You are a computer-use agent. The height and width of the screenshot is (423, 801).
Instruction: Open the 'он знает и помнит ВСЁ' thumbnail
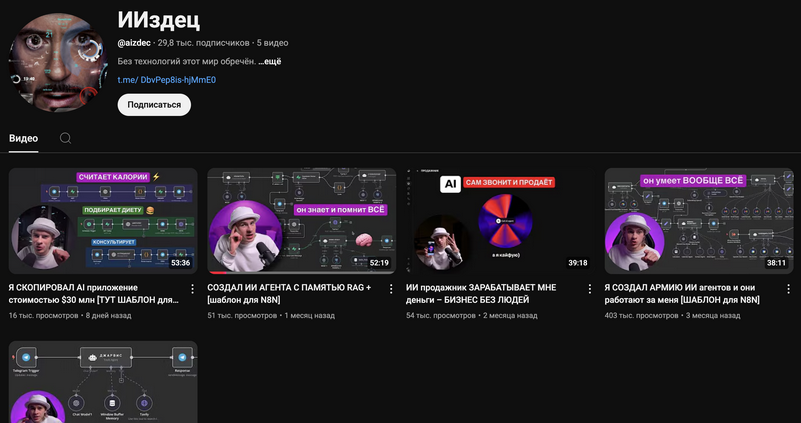(x=301, y=221)
